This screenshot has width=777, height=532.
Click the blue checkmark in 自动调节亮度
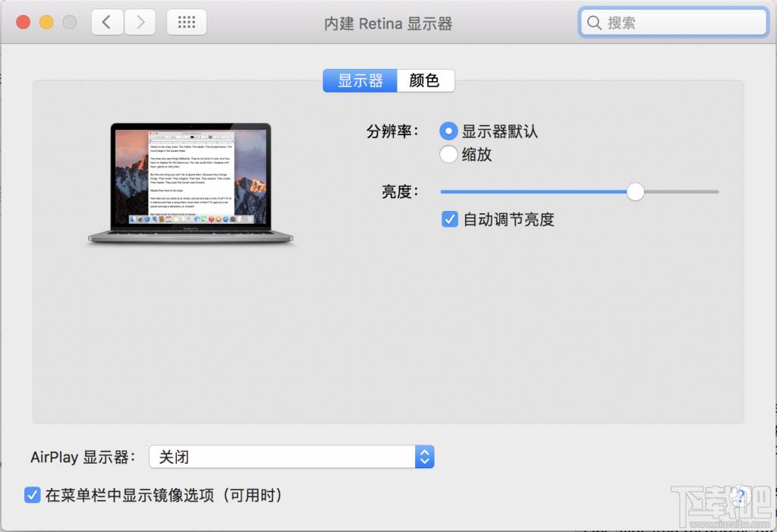(449, 219)
